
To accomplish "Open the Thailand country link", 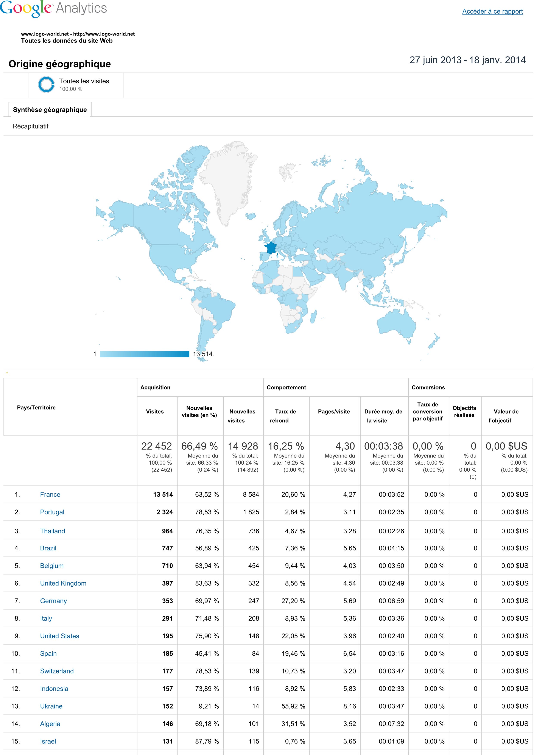I will pos(53,531).
